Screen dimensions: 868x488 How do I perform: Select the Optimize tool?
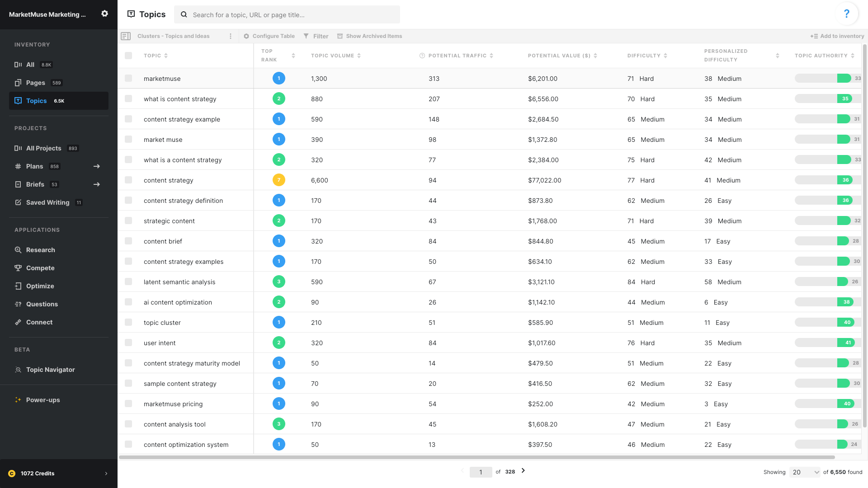(41, 286)
